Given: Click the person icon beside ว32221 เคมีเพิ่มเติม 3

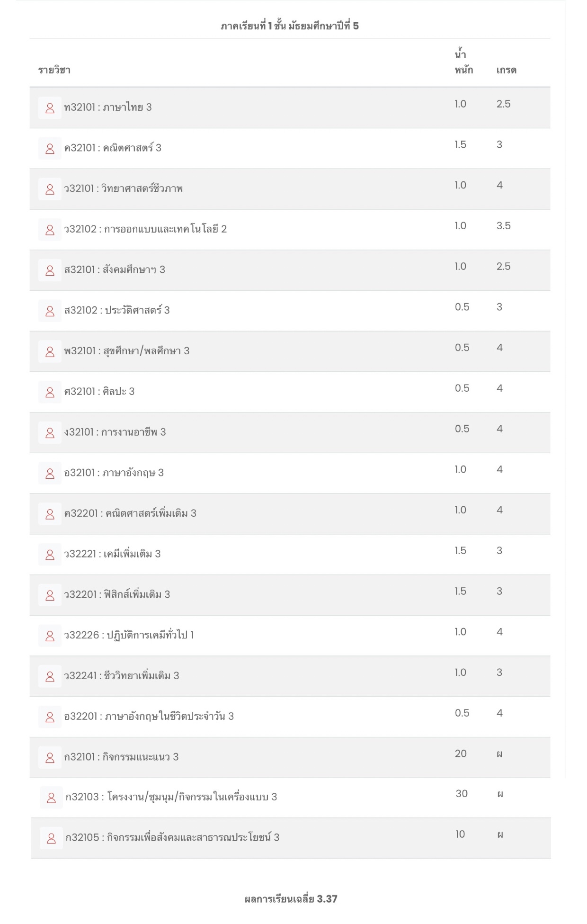Looking at the screenshot, I should coord(50,555).
